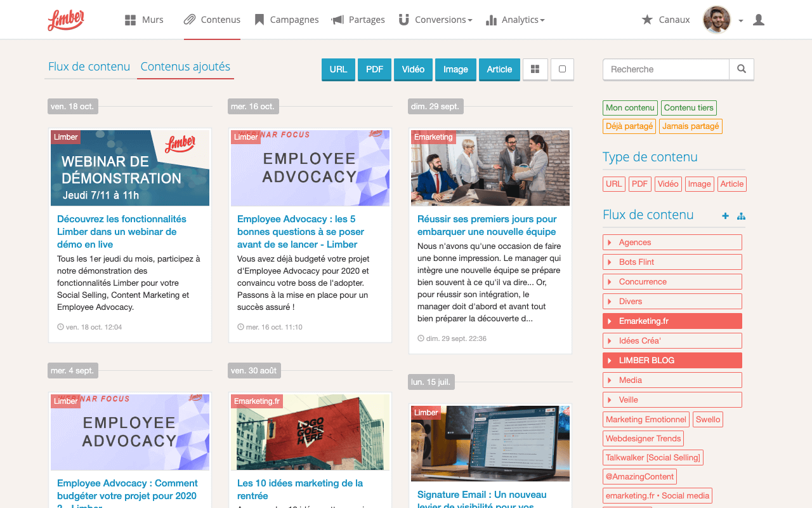The width and height of the screenshot is (812, 508).
Task: Switch to Contenus ajoutés tab
Action: (x=185, y=67)
